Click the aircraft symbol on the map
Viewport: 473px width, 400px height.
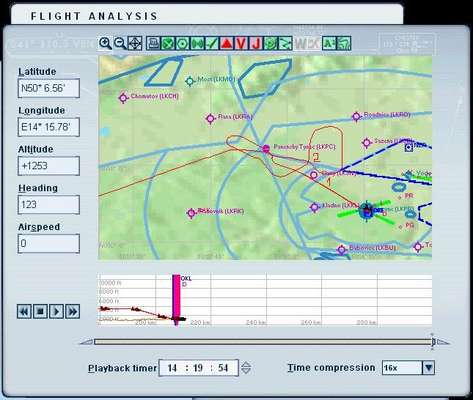pyautogui.click(x=366, y=211)
